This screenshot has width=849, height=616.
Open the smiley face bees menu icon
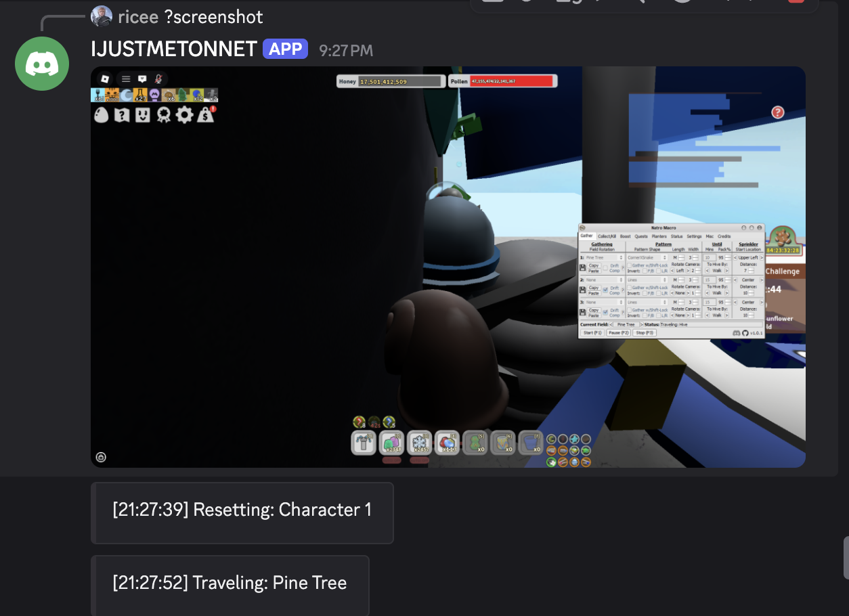143,115
